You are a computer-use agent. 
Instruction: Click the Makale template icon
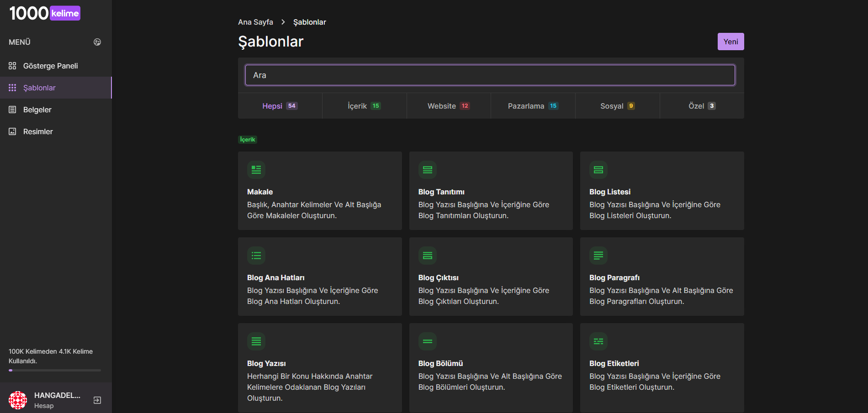click(x=256, y=170)
